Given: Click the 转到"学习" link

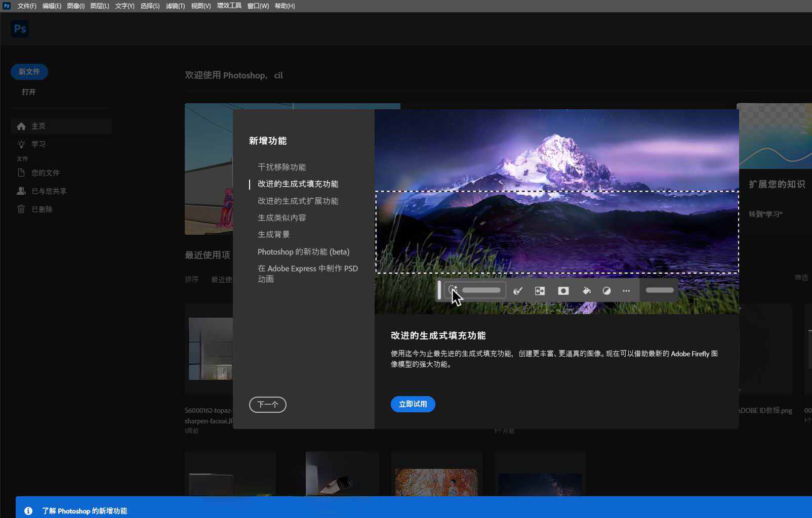Looking at the screenshot, I should coord(765,214).
